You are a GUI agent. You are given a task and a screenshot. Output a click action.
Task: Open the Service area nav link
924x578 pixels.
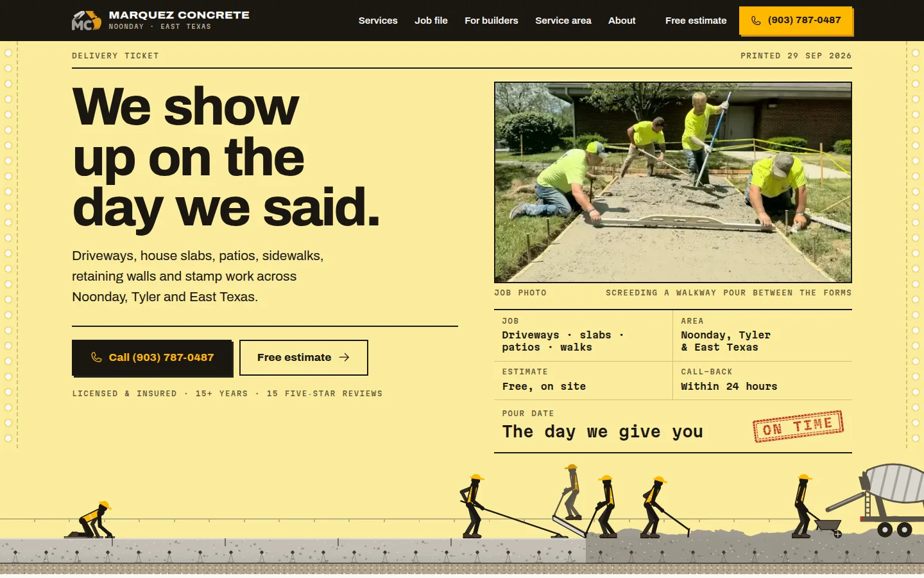point(563,21)
